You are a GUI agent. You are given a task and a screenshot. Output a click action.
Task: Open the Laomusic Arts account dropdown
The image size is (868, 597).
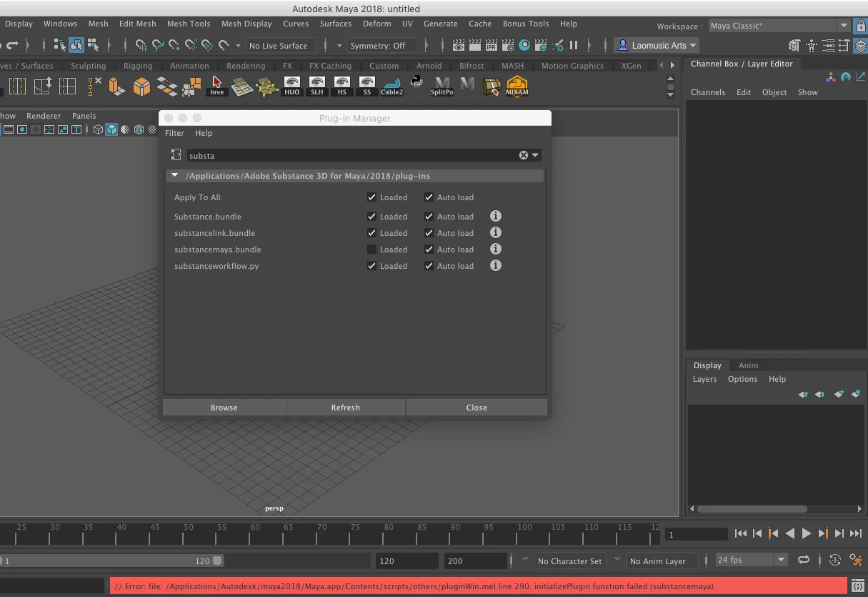point(657,45)
